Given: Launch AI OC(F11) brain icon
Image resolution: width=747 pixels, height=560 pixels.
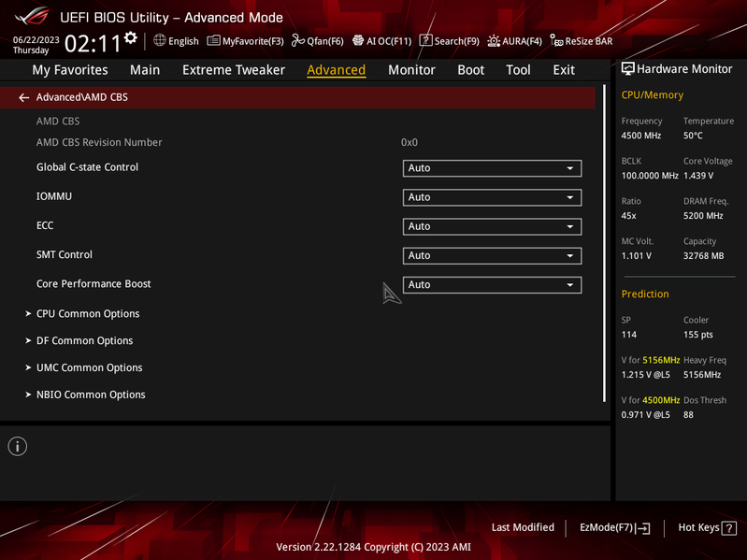Looking at the screenshot, I should tap(358, 40).
